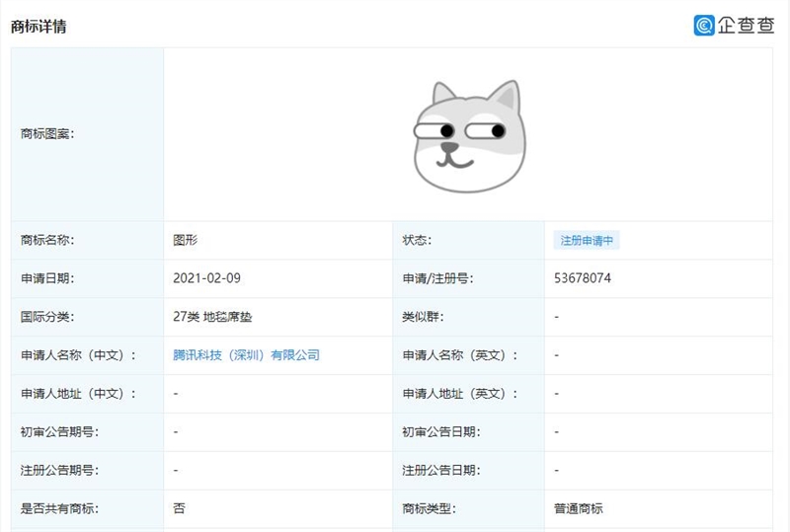Click the 普通商标 trademark type value
Image resolution: width=790 pixels, height=532 pixels.
pos(578,509)
